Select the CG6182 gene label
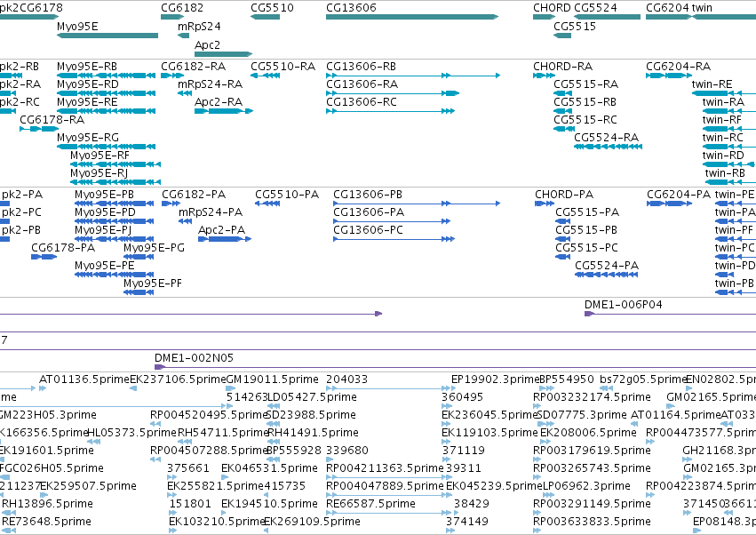The image size is (756, 535). point(182,8)
